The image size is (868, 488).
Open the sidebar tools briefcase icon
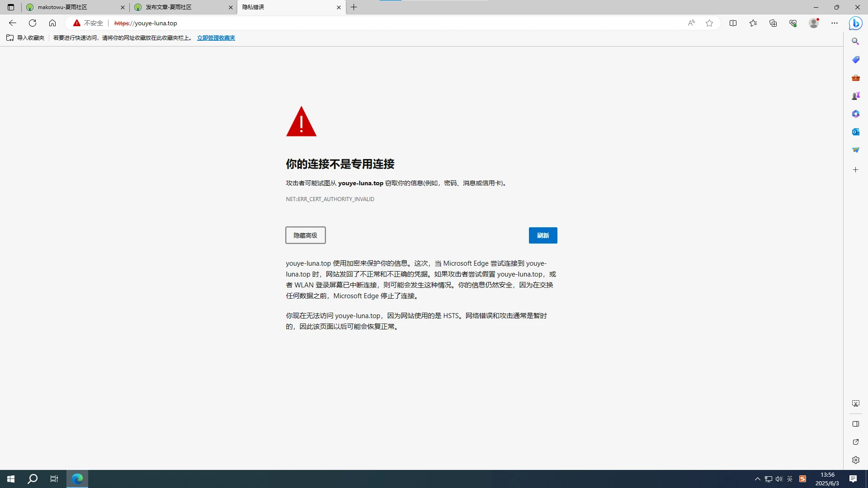pyautogui.click(x=855, y=78)
